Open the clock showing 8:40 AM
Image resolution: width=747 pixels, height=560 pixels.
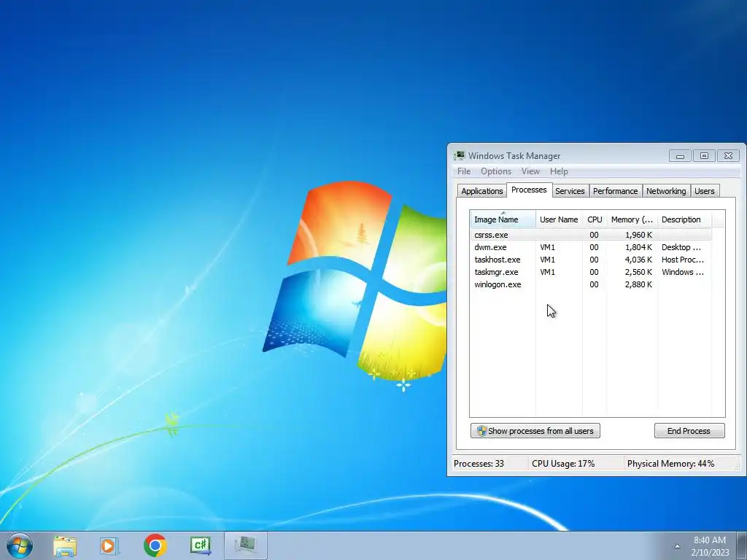(x=709, y=546)
